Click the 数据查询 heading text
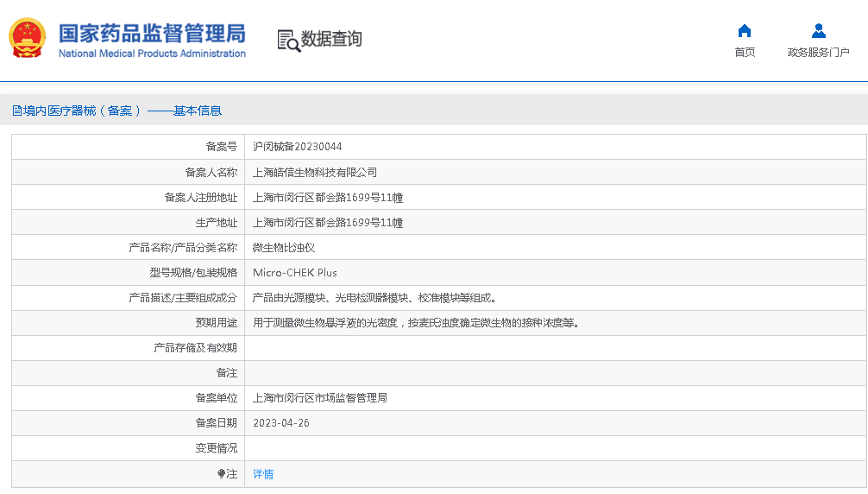 click(331, 39)
